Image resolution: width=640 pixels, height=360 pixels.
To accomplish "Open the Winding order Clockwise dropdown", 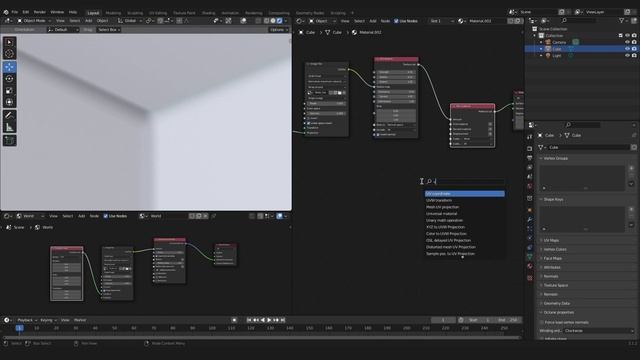I will tap(599, 331).
